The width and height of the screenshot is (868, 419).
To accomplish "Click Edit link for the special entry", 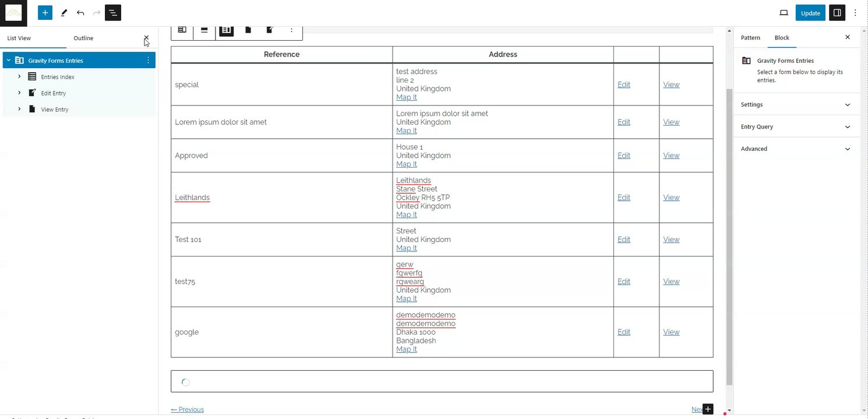I will coord(624,84).
